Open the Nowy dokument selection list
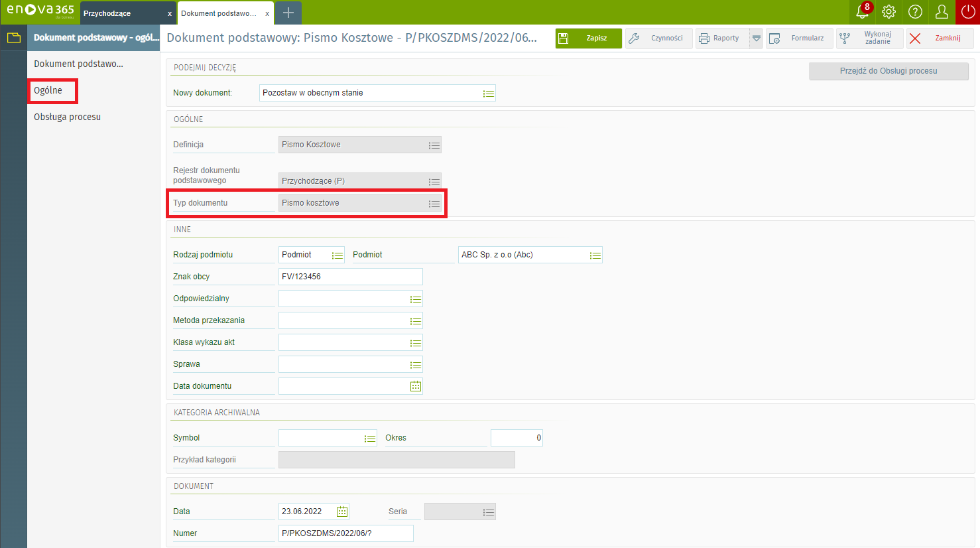 (x=489, y=94)
